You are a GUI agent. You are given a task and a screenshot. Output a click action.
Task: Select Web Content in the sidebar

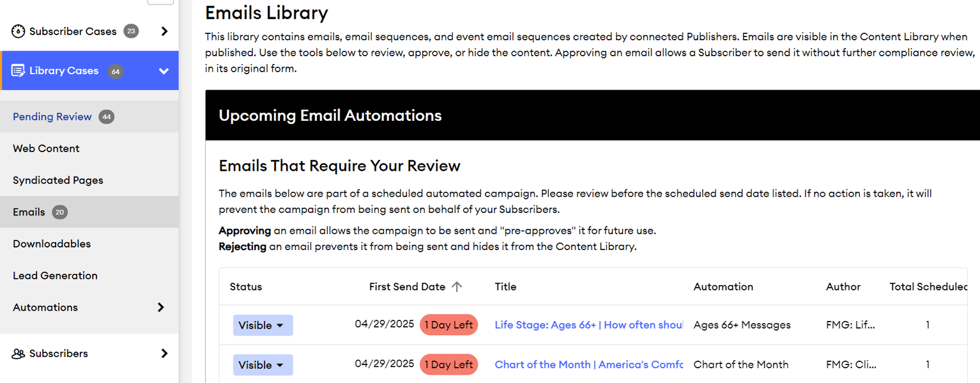pyautogui.click(x=46, y=148)
